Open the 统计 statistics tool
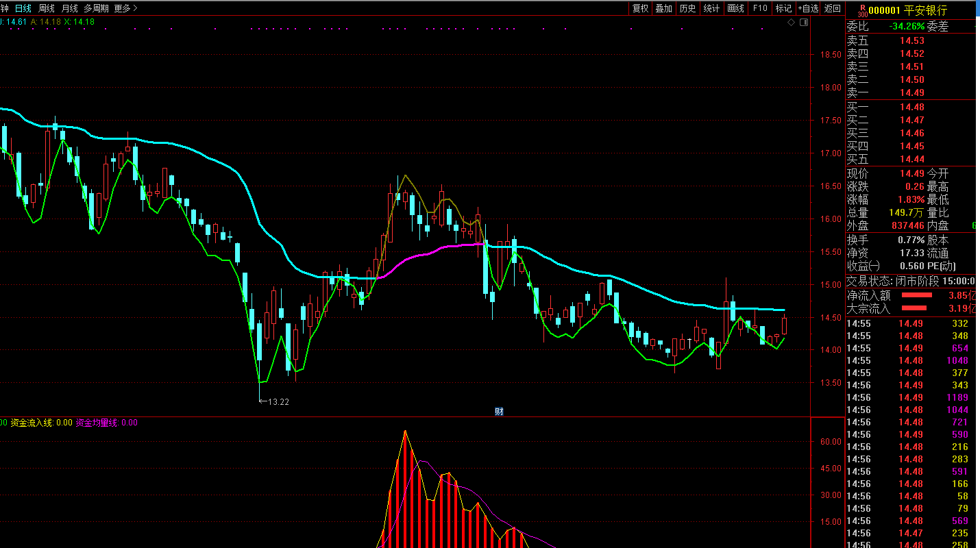This screenshot has height=548, width=980. 711,8
